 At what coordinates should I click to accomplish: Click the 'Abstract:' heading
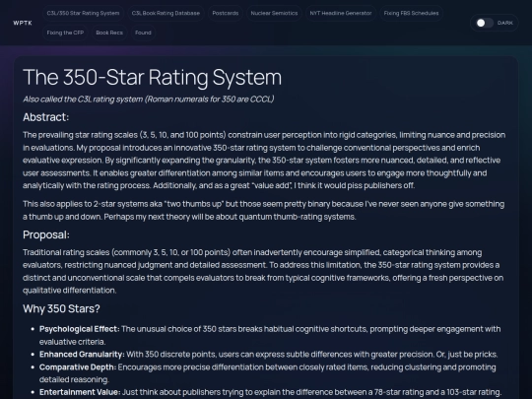point(45,117)
